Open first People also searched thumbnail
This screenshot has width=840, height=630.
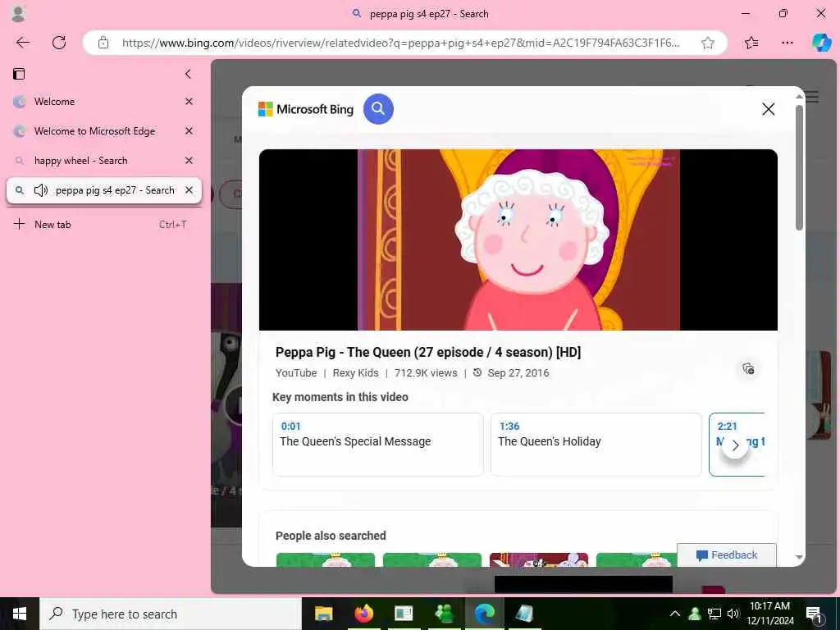[x=326, y=559]
